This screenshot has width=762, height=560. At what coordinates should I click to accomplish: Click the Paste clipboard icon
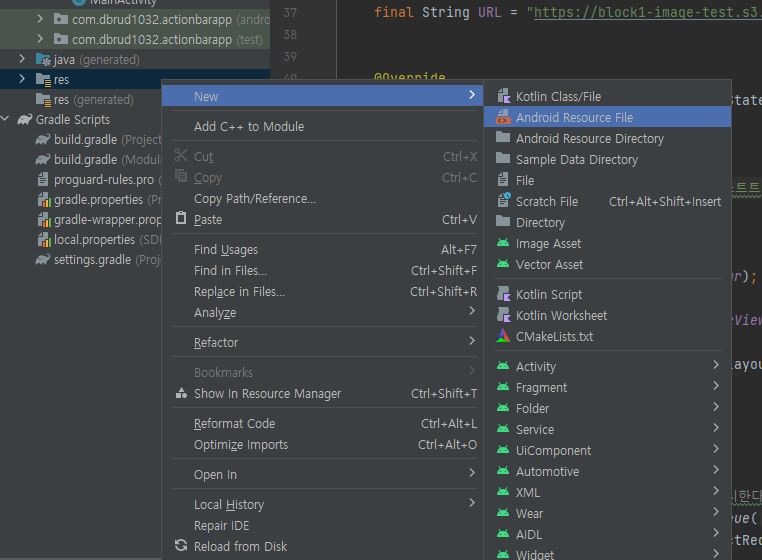point(181,218)
